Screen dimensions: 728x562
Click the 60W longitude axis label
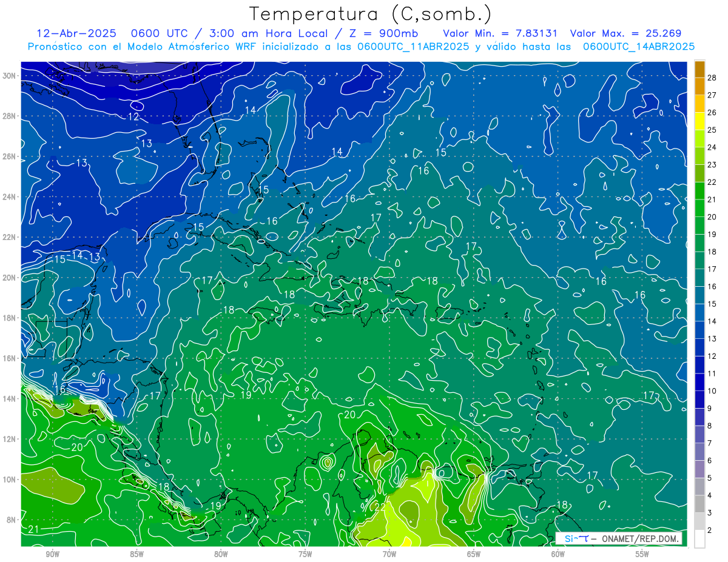click(x=558, y=554)
